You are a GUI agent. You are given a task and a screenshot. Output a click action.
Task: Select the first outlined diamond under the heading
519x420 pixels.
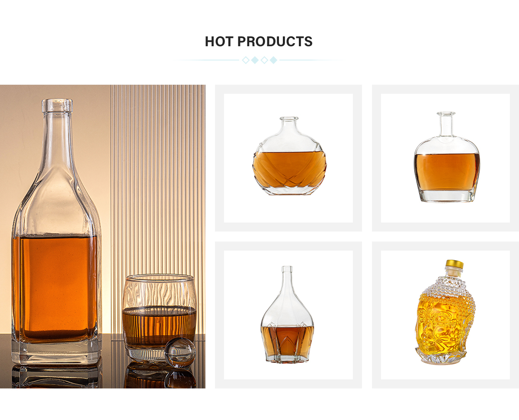tap(246, 60)
